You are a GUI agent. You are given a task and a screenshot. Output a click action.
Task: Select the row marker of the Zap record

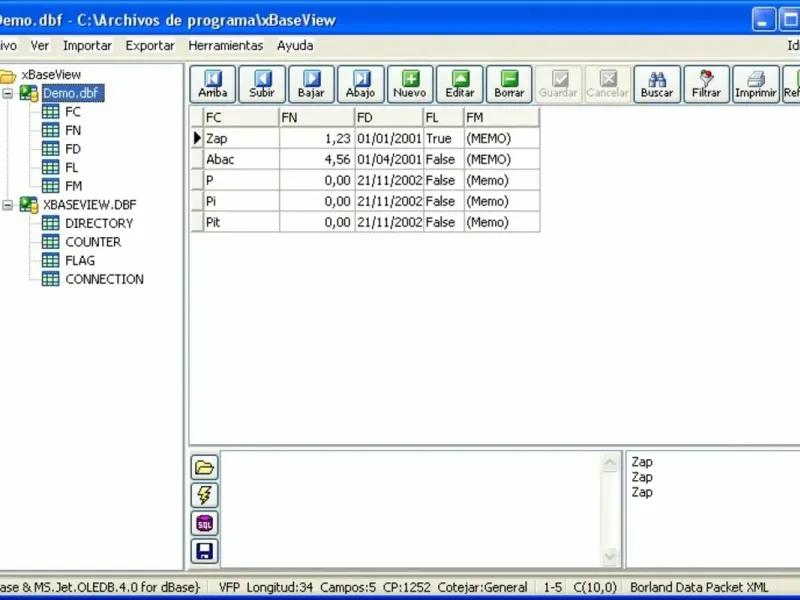coord(197,138)
